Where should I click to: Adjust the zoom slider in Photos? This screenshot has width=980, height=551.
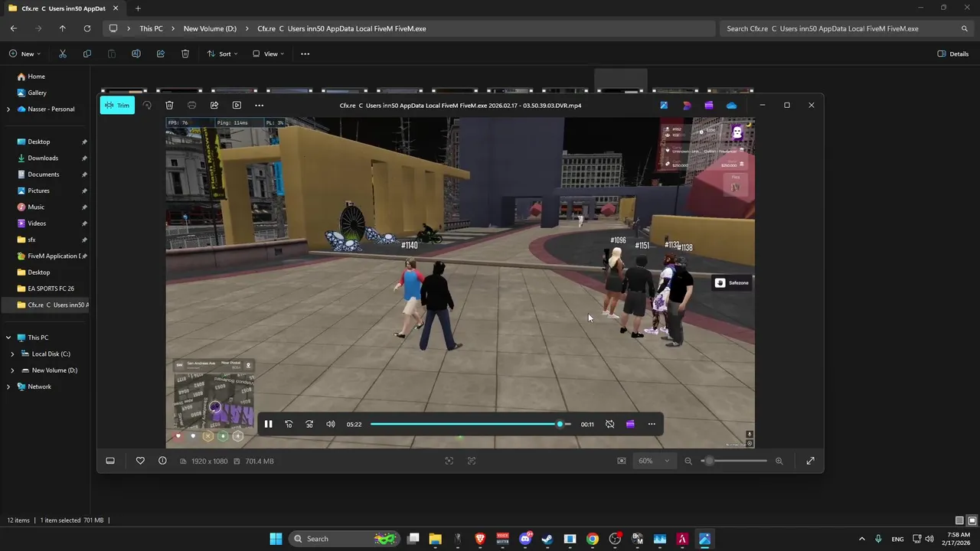pos(735,461)
